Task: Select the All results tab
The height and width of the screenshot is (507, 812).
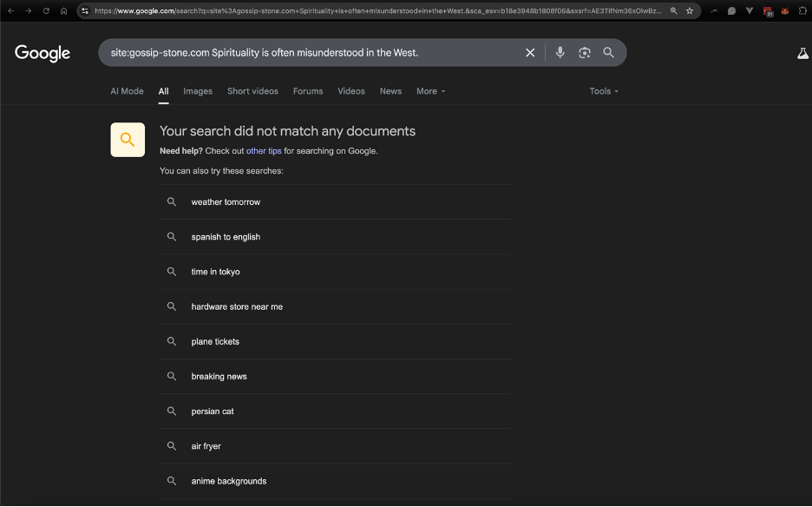Action: [164, 91]
